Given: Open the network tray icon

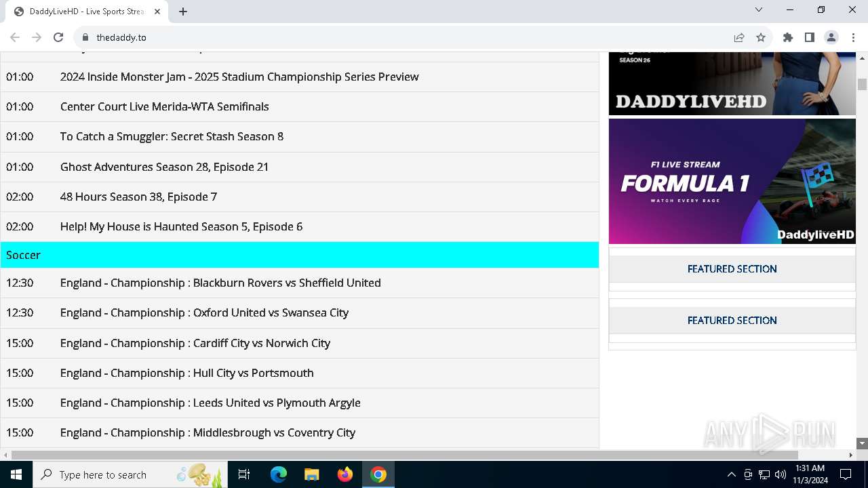Looking at the screenshot, I should coord(764,474).
